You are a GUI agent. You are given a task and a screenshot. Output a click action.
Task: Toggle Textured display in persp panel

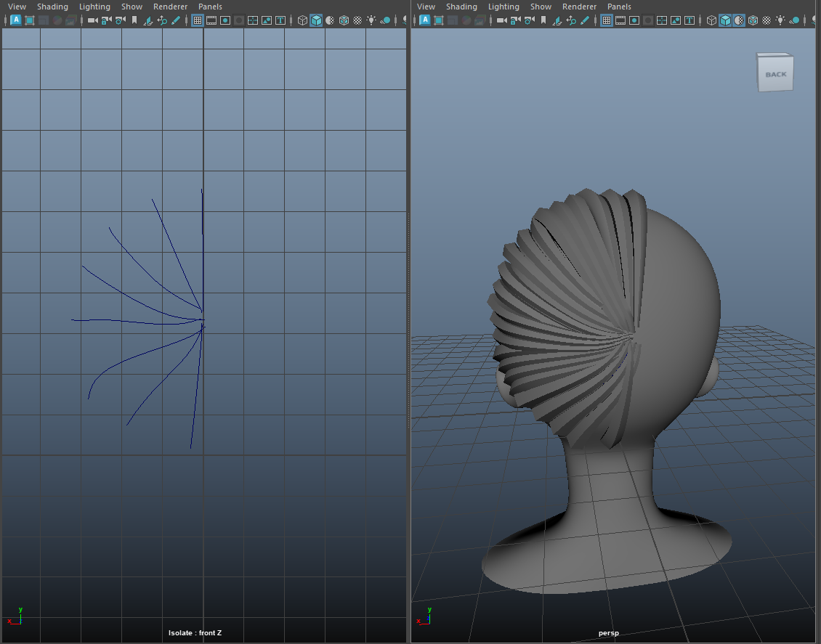767,20
